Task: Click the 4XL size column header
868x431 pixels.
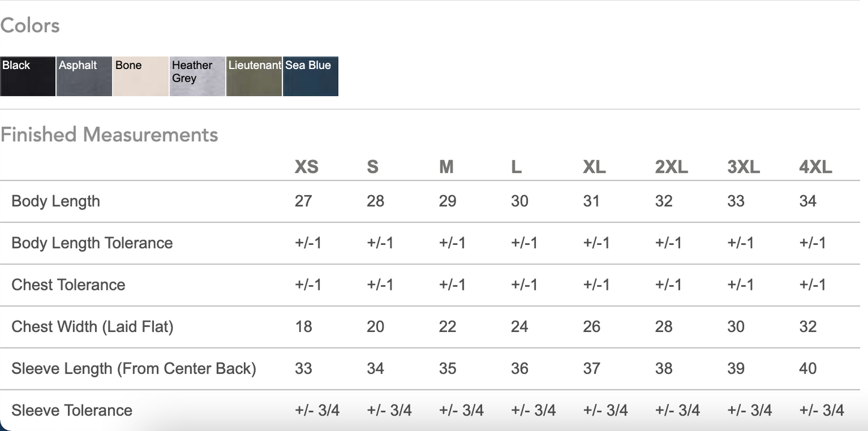Action: pos(816,167)
